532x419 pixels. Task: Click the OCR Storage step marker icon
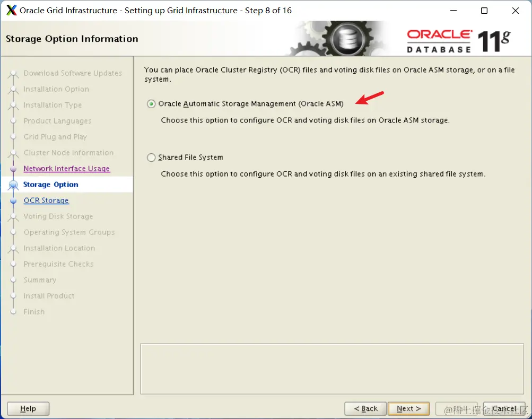(x=13, y=200)
